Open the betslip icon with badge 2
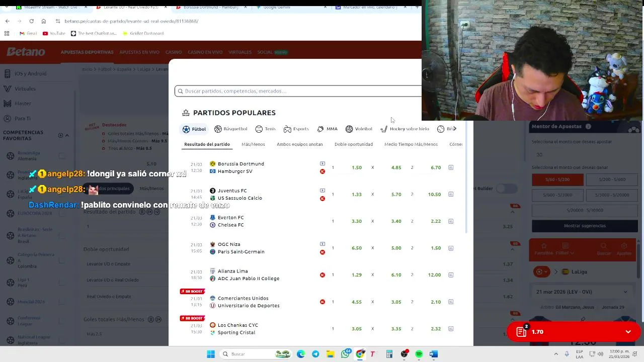 click(x=522, y=331)
